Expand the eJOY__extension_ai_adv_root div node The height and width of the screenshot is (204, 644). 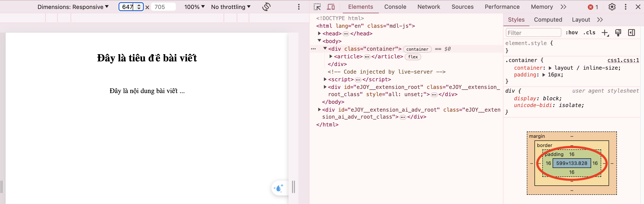(319, 110)
